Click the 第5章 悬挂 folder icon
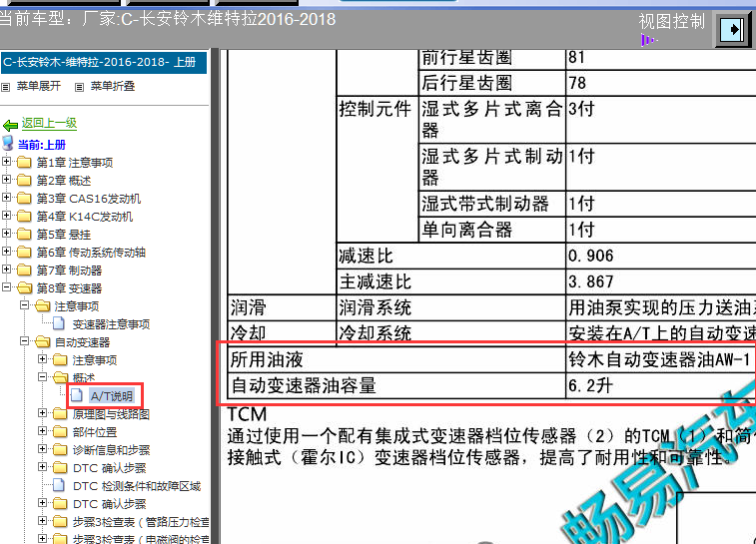This screenshot has width=756, height=544. point(24,234)
